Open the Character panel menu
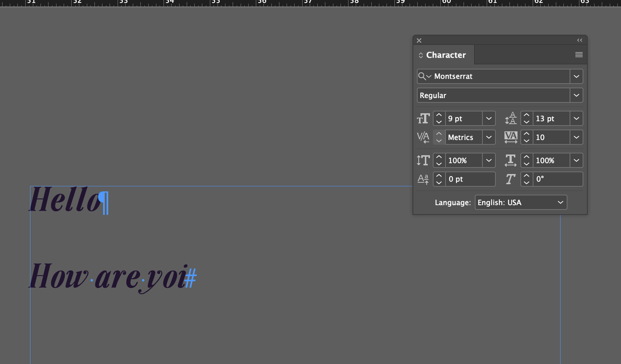The image size is (621, 364). pos(579,55)
